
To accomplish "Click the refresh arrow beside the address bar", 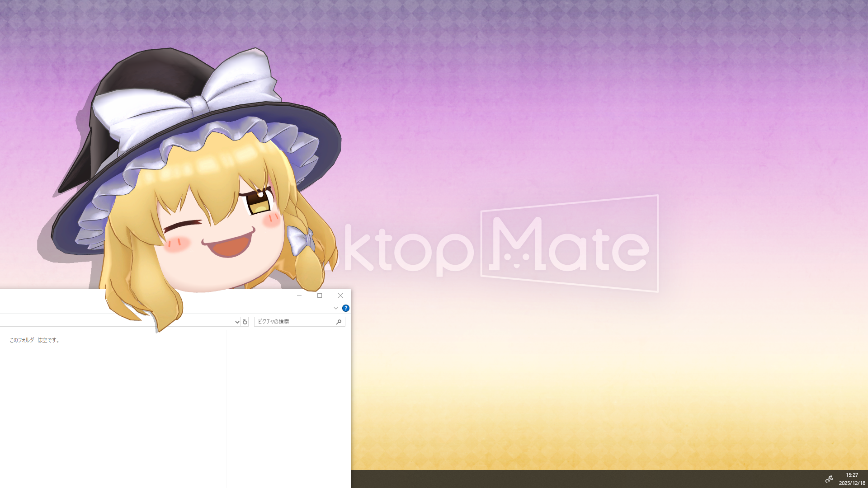I will point(245,322).
